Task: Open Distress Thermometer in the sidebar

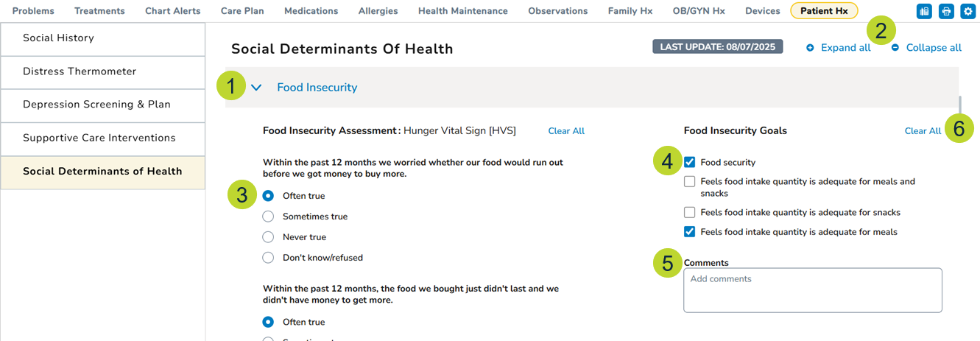Action: [x=80, y=71]
